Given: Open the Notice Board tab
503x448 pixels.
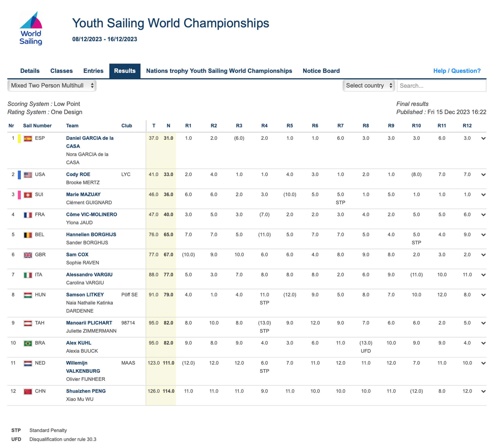Looking at the screenshot, I should (x=321, y=71).
